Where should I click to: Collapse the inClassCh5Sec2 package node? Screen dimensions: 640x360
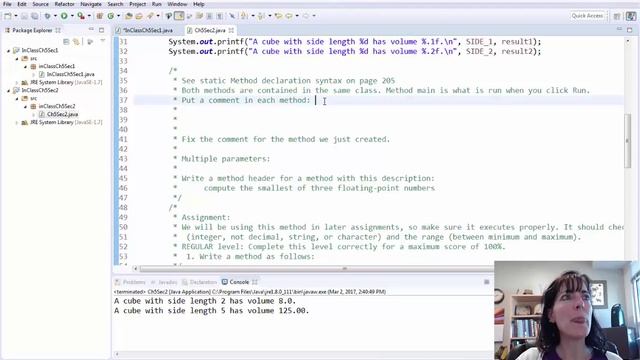[25, 106]
